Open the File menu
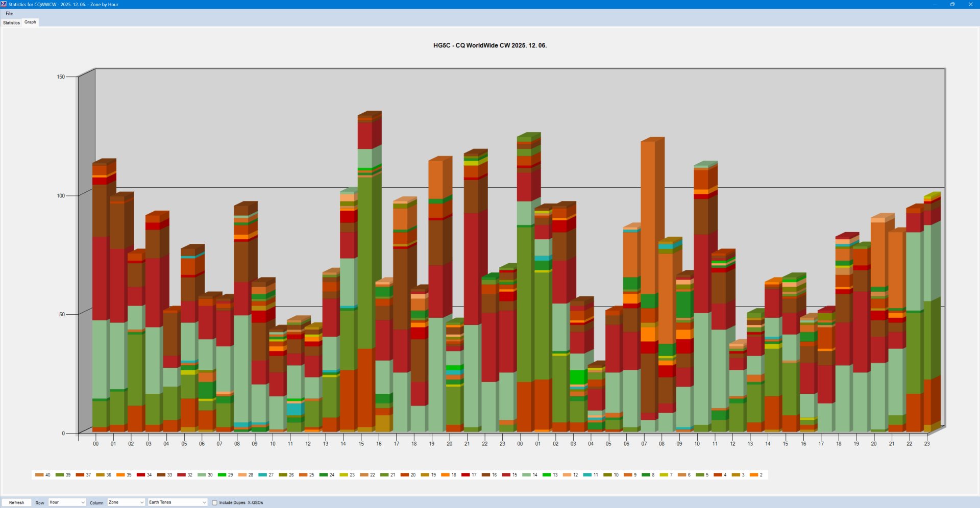 point(9,14)
